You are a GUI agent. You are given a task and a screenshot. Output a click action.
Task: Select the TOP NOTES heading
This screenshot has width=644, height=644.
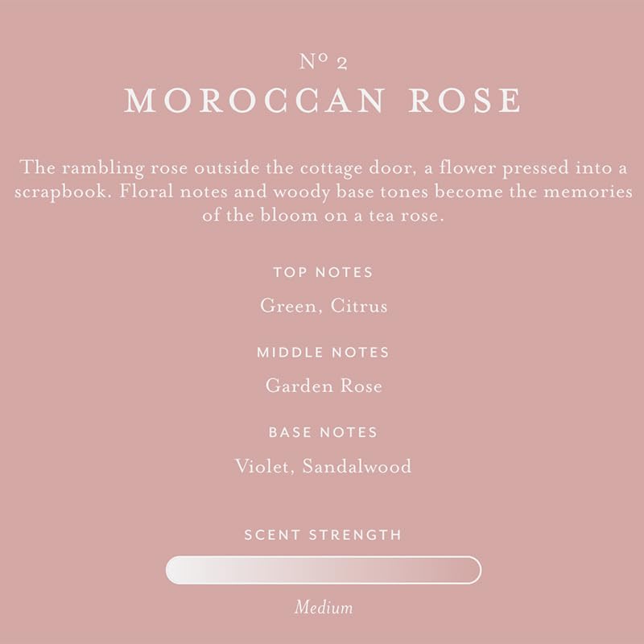tap(323, 272)
